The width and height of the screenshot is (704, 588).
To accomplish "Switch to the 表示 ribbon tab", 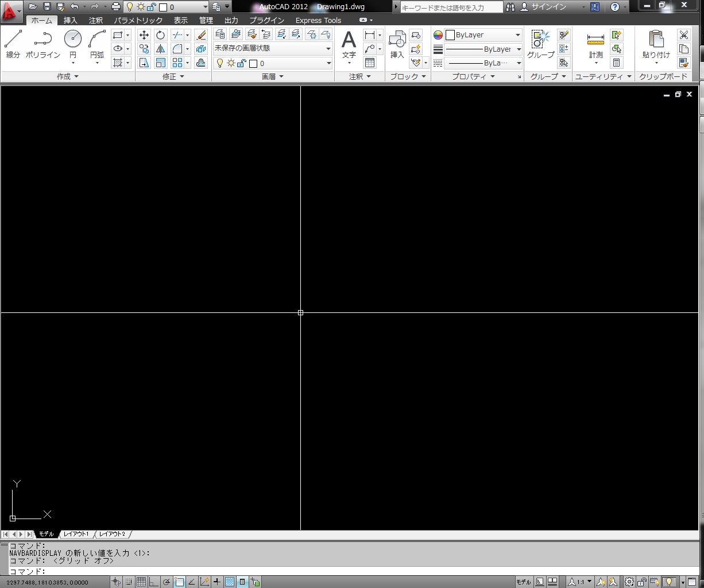I will (181, 20).
